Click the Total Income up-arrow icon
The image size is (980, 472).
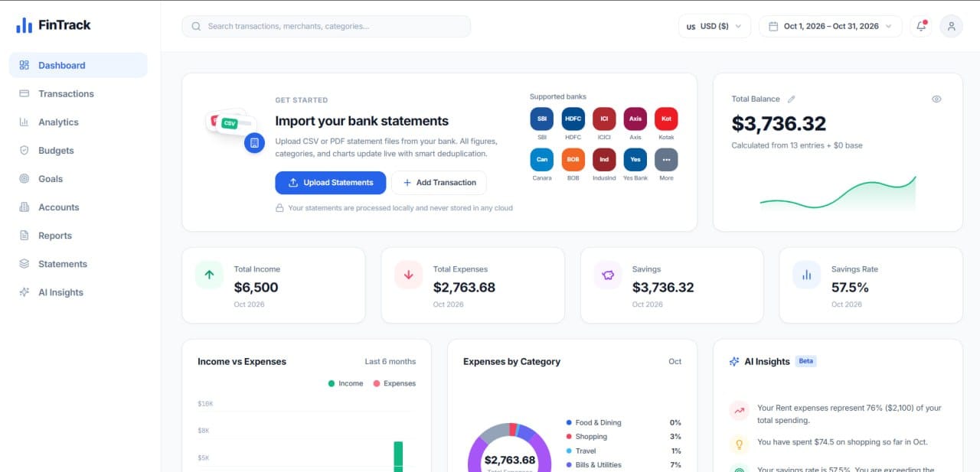(209, 275)
